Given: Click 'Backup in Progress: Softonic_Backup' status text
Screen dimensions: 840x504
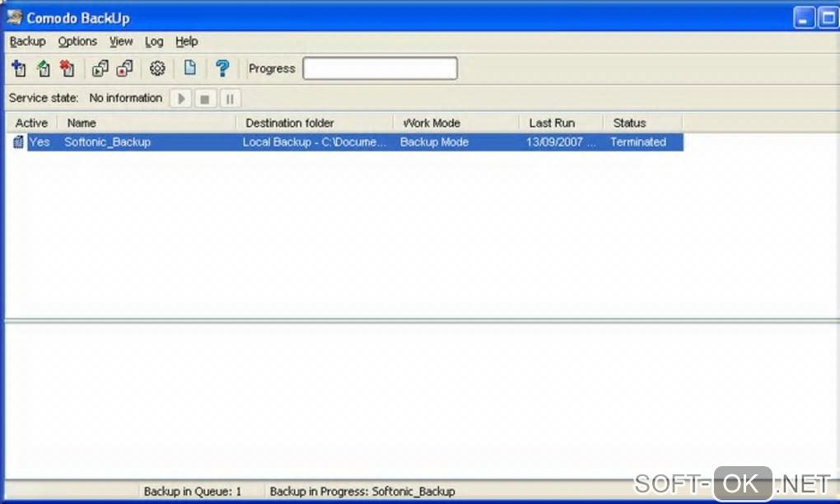Looking at the screenshot, I should 362,491.
